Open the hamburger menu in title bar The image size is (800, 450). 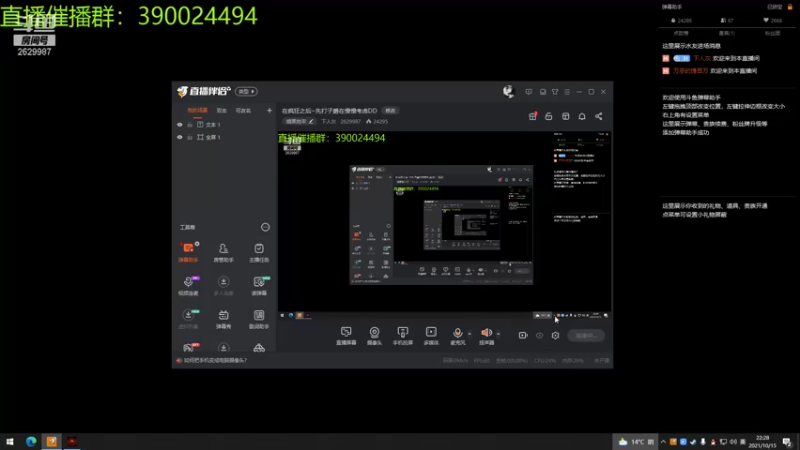(x=567, y=92)
